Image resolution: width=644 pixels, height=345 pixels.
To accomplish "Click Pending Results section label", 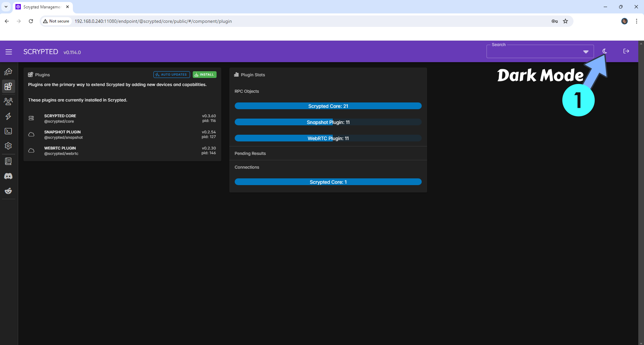I will coord(250,154).
